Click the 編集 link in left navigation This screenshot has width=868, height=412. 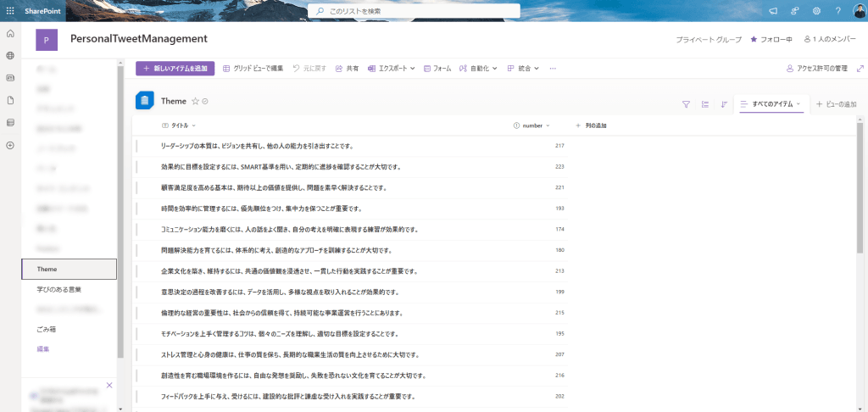[42, 349]
